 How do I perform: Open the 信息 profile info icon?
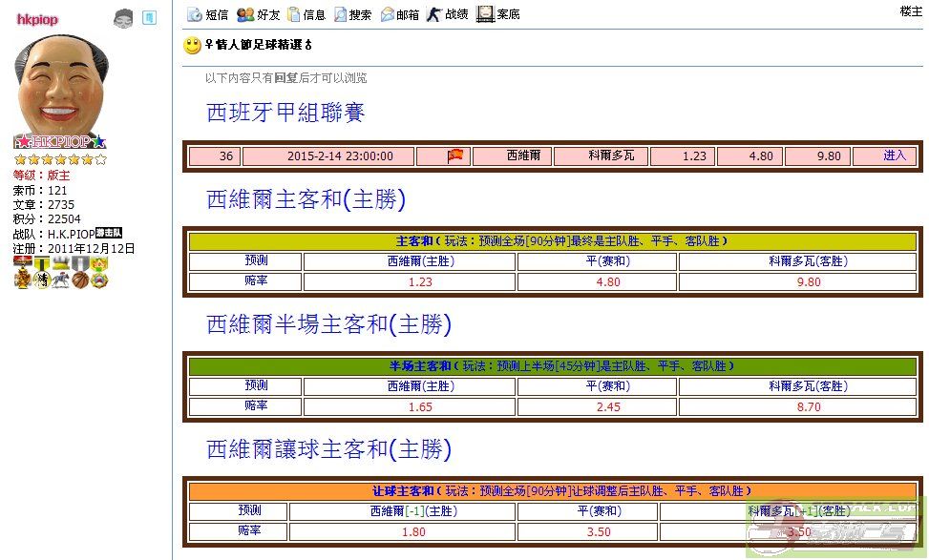(x=294, y=14)
